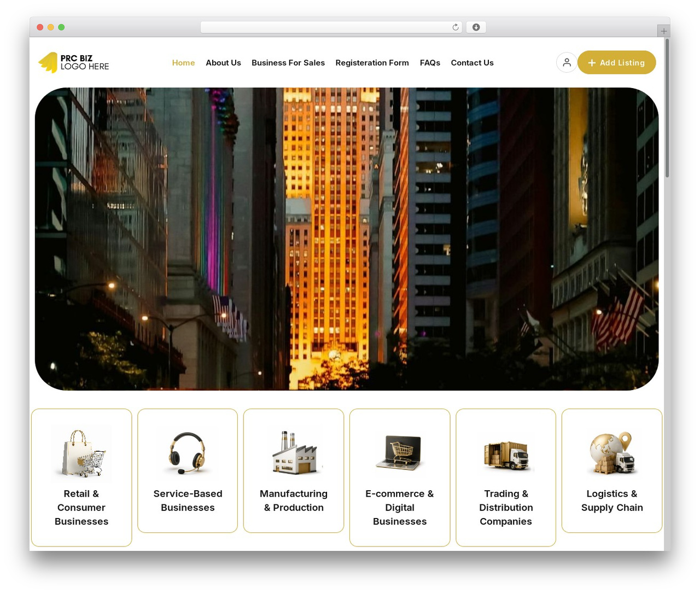Open a new browser tab
Image resolution: width=700 pixels, height=593 pixels.
(x=664, y=31)
